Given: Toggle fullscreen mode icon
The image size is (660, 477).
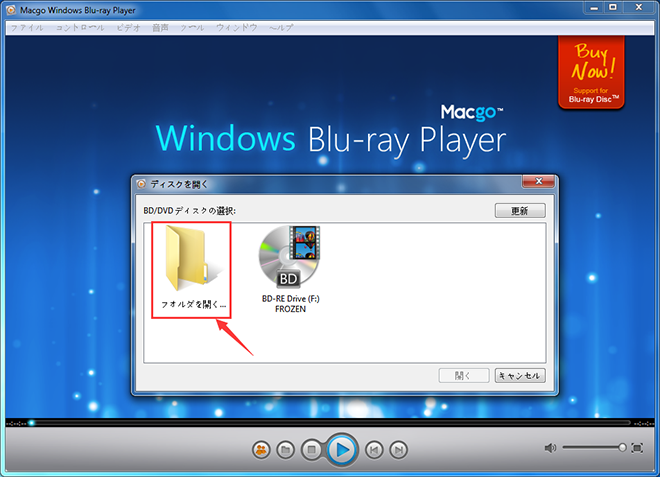Looking at the screenshot, I should pos(637,448).
